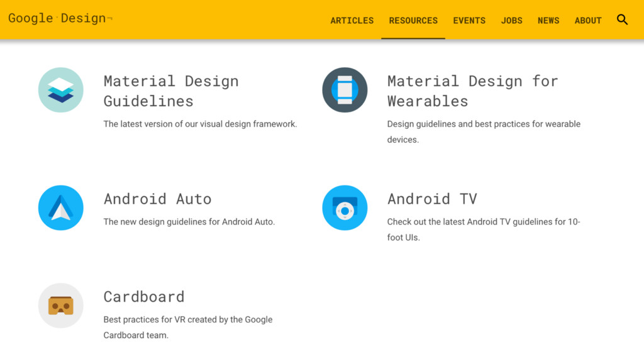Click 'Best practices for VR created by the Google' text
The height and width of the screenshot is (362, 644).
[187, 319]
